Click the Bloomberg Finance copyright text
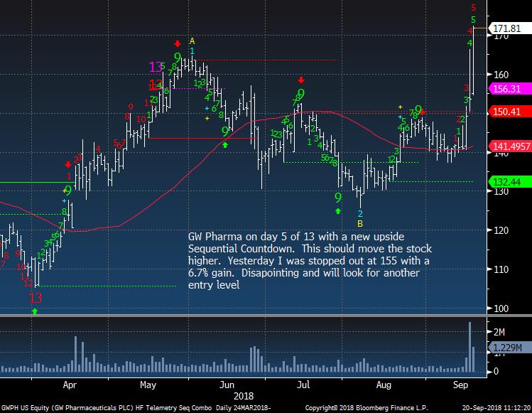 click(367, 407)
